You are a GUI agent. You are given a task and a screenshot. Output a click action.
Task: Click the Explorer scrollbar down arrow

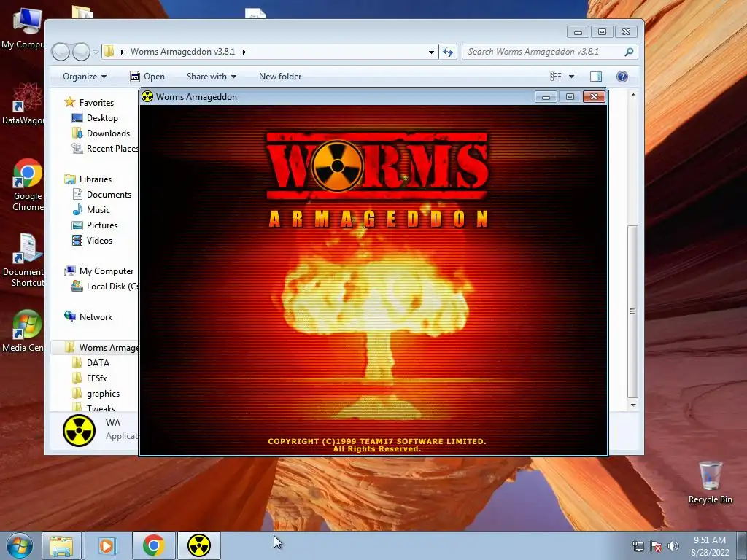(x=632, y=405)
